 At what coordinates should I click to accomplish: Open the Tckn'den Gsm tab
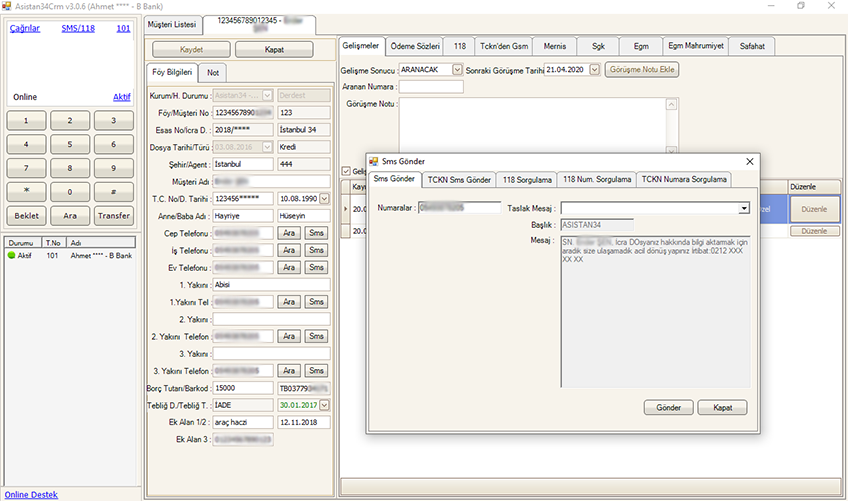point(504,47)
